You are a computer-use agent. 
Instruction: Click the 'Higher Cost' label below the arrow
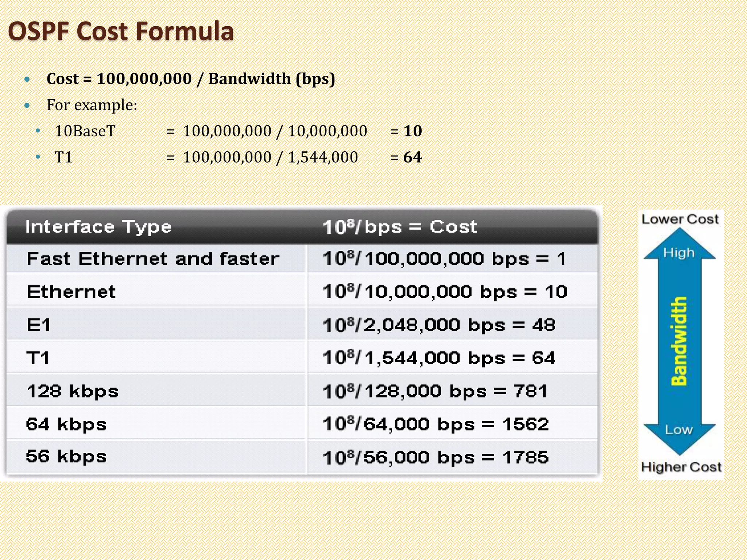click(x=681, y=467)
